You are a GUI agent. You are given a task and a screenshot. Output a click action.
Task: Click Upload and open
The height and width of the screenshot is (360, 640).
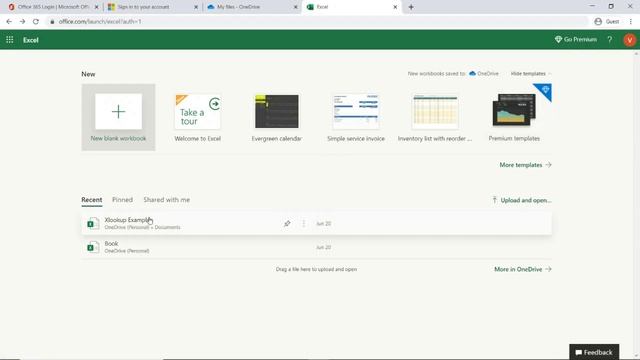[x=522, y=200]
